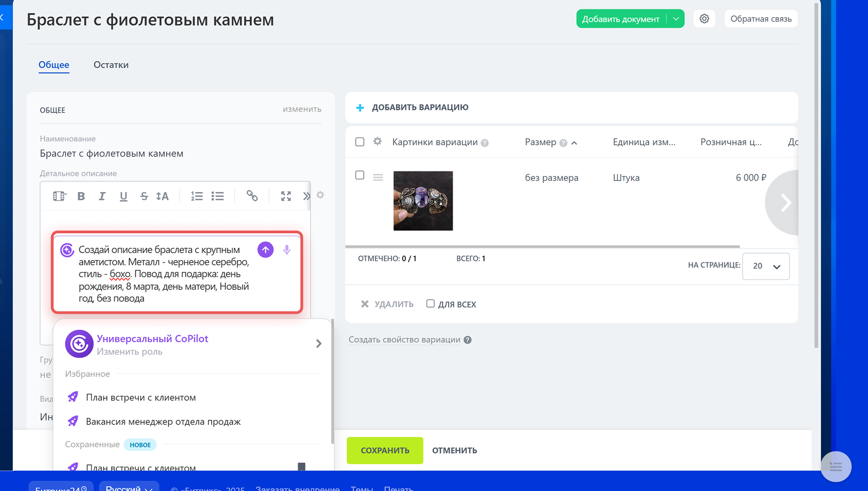Viewport: 868px width, 491px height.
Task: Click the «Создать свойство вариации» link
Action: (404, 340)
